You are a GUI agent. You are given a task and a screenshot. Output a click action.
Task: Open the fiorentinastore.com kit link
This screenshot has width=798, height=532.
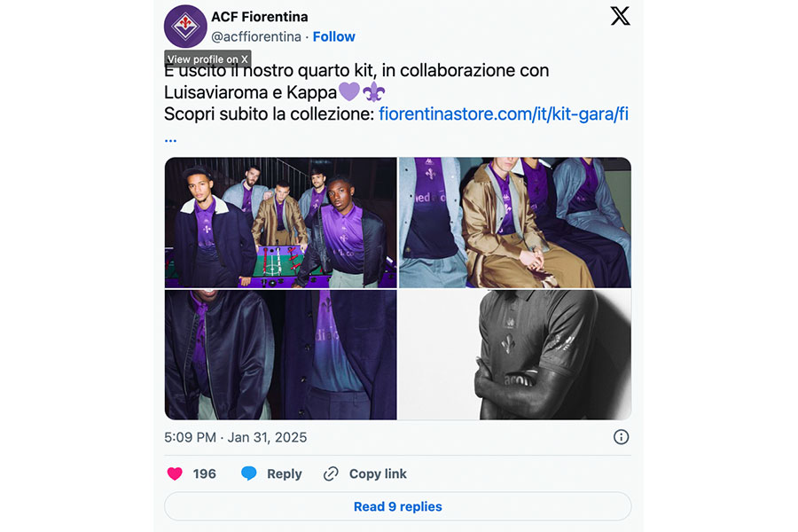504,114
